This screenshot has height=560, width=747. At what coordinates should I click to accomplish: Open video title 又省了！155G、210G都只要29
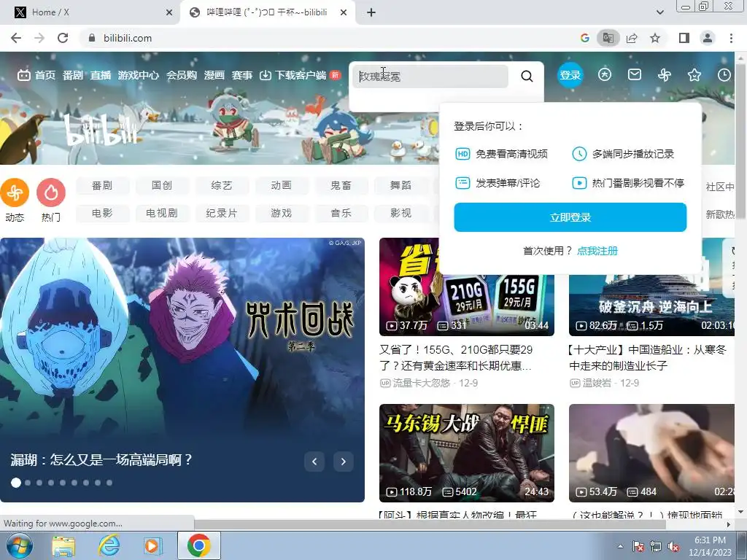tap(455, 357)
